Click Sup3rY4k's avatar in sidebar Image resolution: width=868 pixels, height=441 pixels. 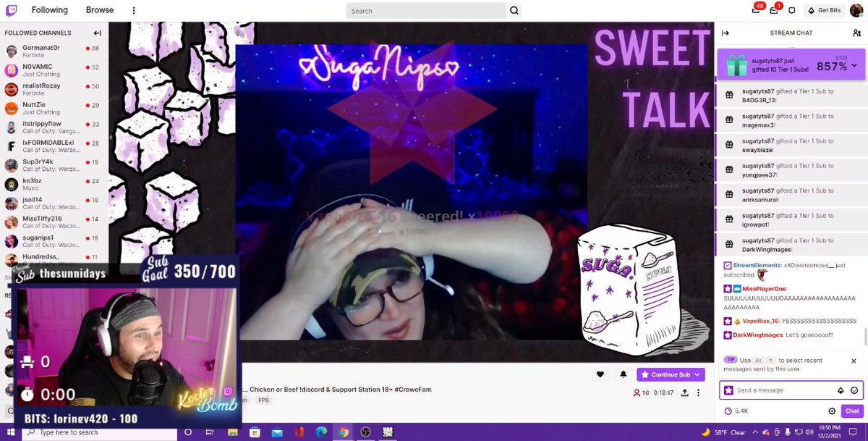pos(12,165)
